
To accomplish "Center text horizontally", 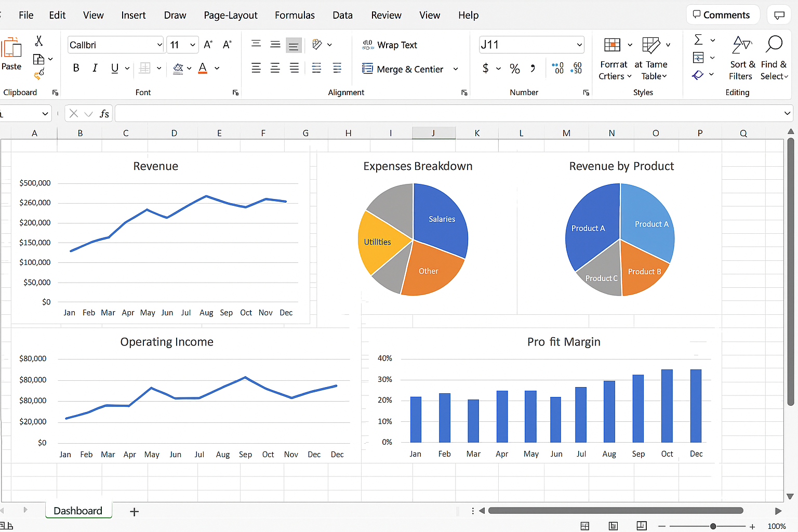I will point(275,68).
